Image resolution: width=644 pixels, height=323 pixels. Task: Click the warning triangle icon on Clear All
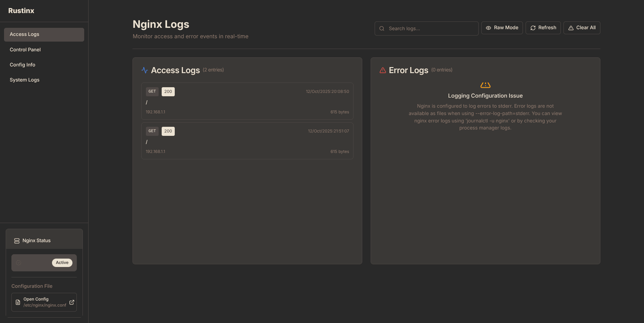pos(572,28)
